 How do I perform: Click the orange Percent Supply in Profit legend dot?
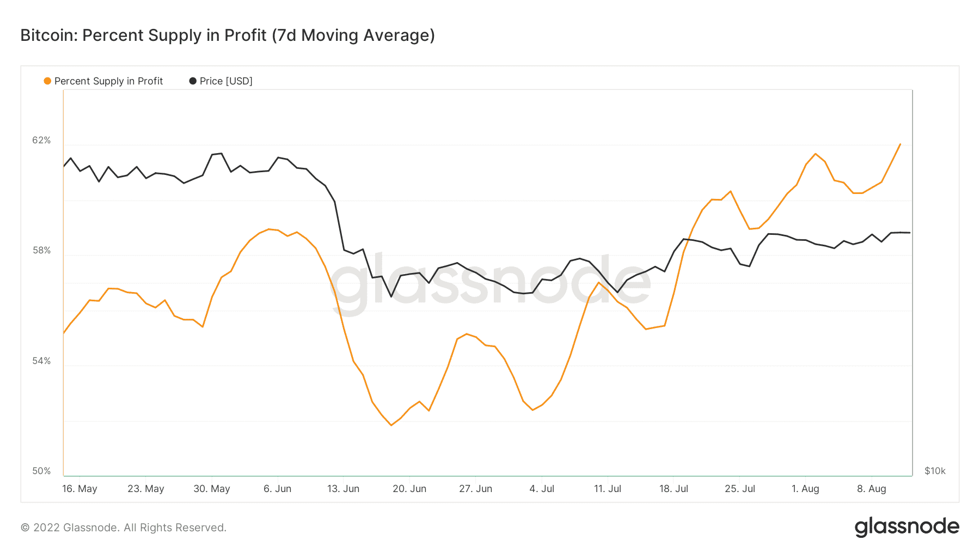click(47, 81)
